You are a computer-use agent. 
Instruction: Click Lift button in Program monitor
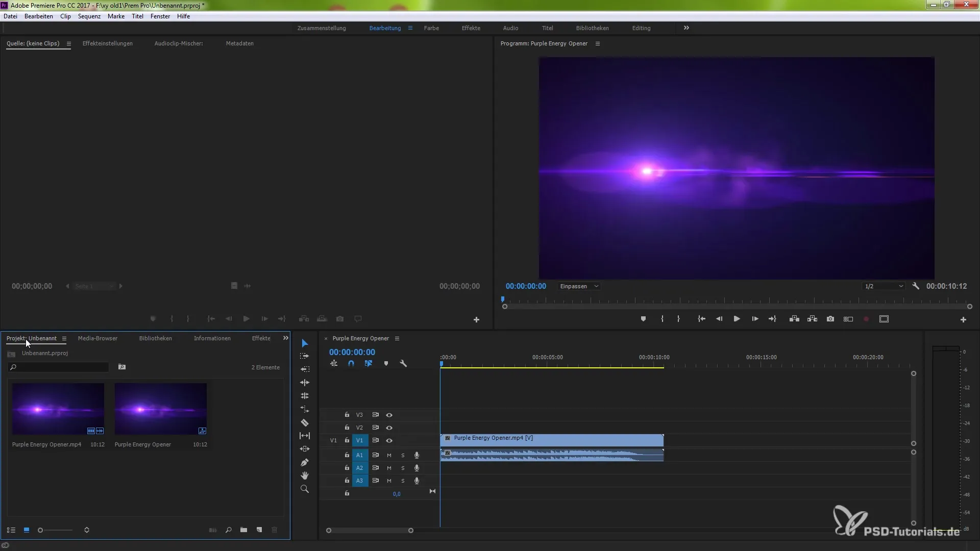click(794, 319)
